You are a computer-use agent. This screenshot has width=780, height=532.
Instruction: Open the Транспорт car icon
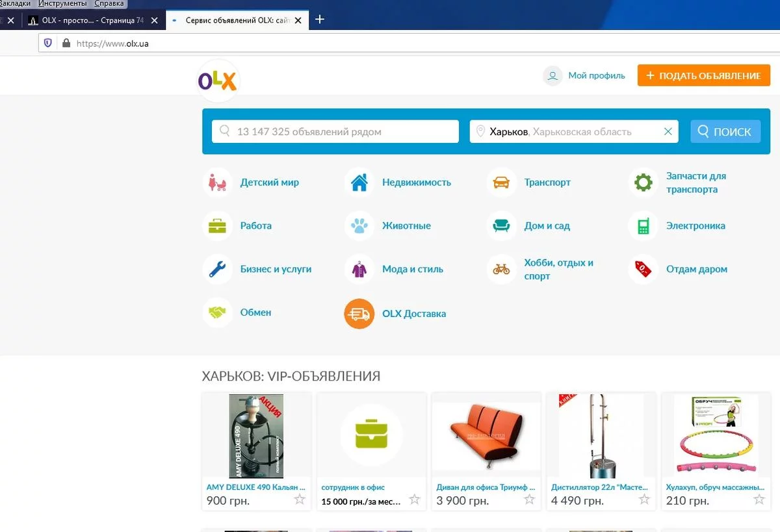pos(501,183)
